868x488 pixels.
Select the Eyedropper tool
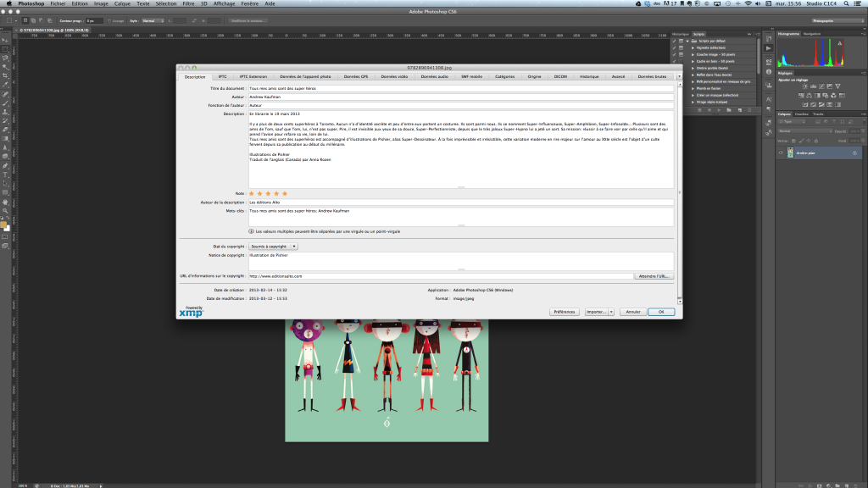(6, 85)
